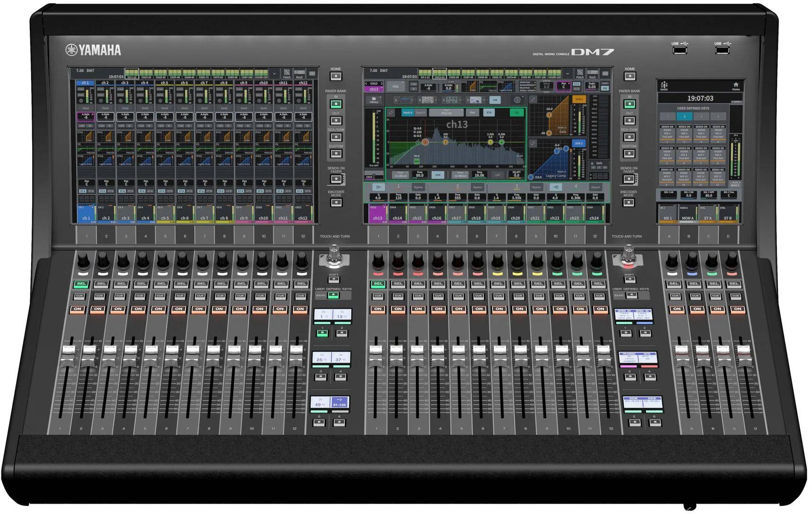The width and height of the screenshot is (812, 514).
Task: Tap the ch 10 tile at bottom of left touchscreen
Action: point(263,214)
